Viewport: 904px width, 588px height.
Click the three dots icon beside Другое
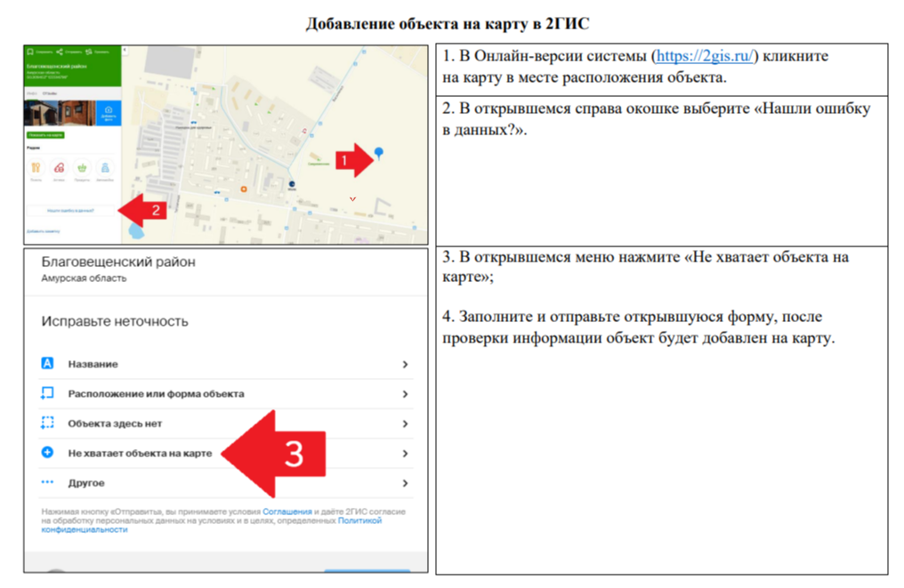point(47,482)
